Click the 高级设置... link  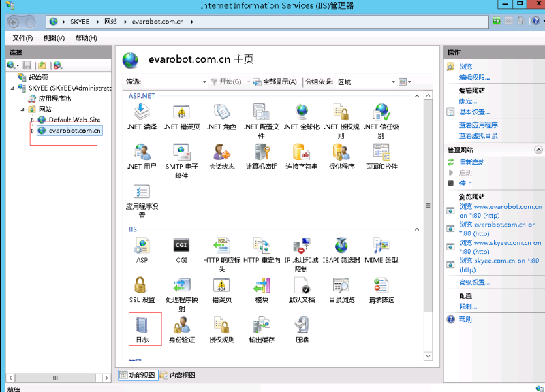coord(474,282)
